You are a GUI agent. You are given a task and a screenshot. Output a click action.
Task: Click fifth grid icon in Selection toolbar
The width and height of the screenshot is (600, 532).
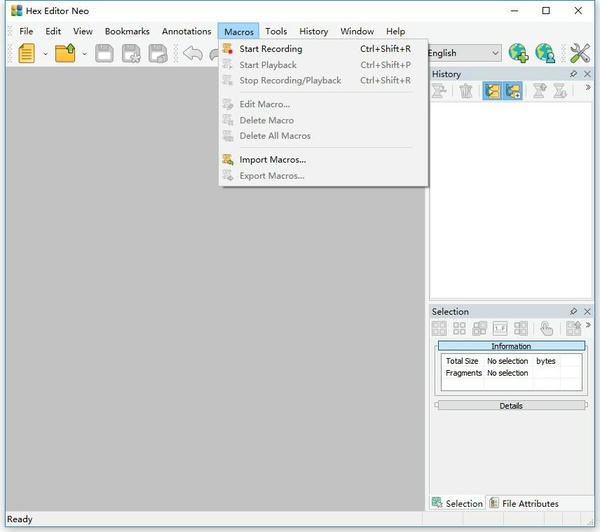[520, 328]
